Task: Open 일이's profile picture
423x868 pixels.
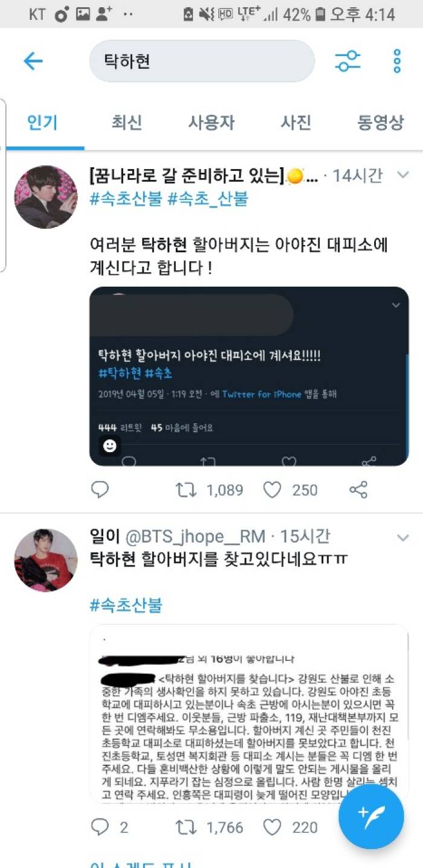Action: [46, 560]
